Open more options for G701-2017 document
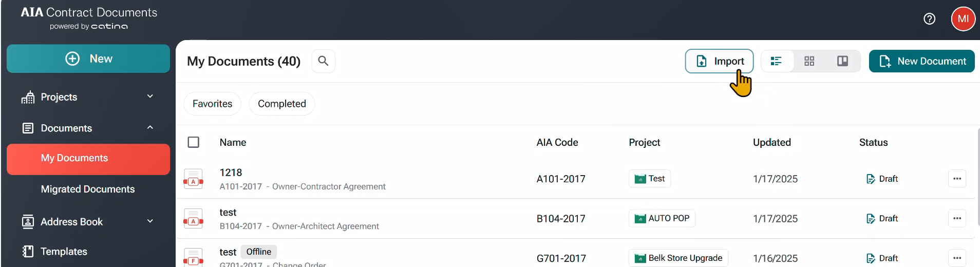 957,258
